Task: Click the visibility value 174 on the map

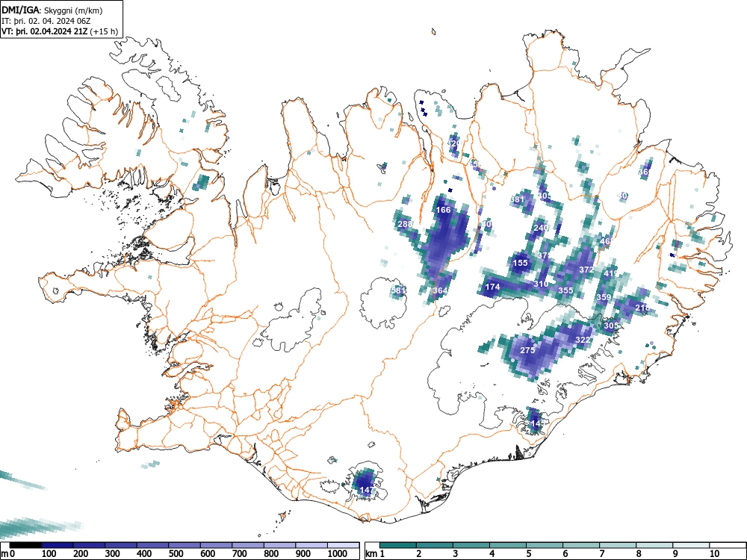Action: click(492, 287)
